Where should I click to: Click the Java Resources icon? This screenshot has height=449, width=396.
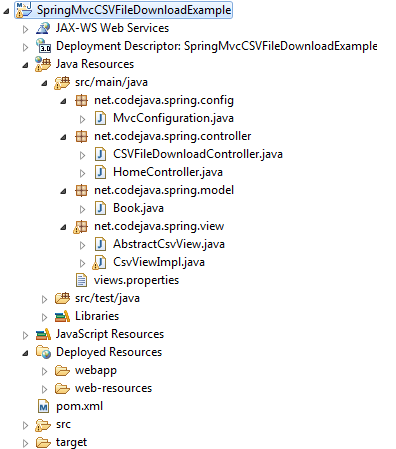pos(43,64)
